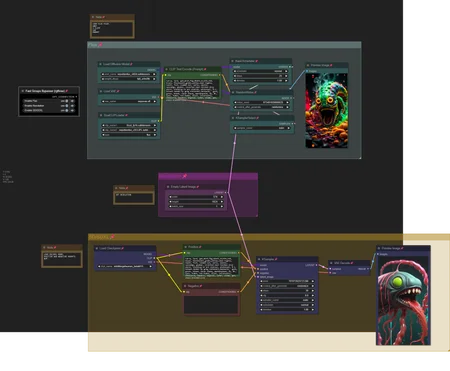Image resolution: width=450 pixels, height=371 pixels.
Task: Click the pin icon on Flux group Preview Image node
Action: [331, 65]
